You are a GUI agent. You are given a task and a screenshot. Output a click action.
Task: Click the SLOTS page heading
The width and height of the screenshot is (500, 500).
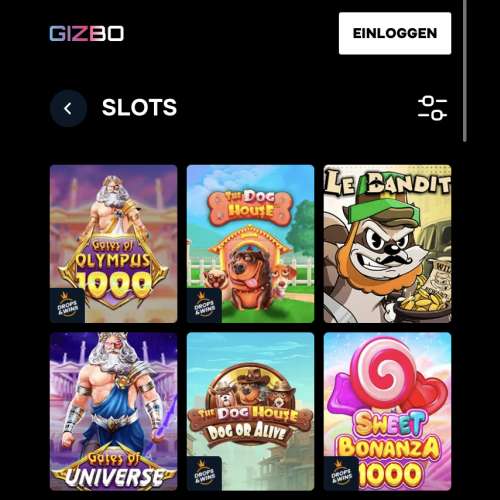click(x=139, y=108)
